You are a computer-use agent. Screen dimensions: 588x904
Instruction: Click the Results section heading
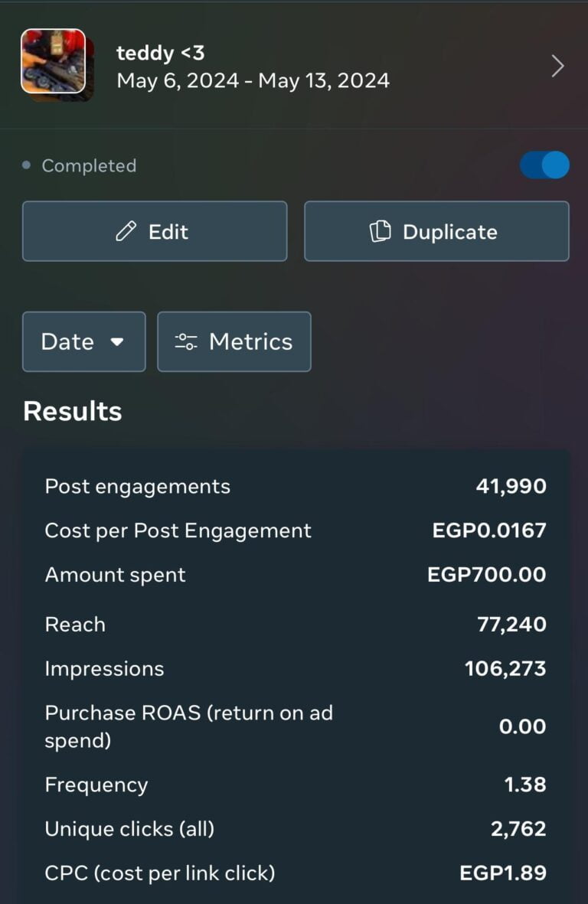point(73,411)
